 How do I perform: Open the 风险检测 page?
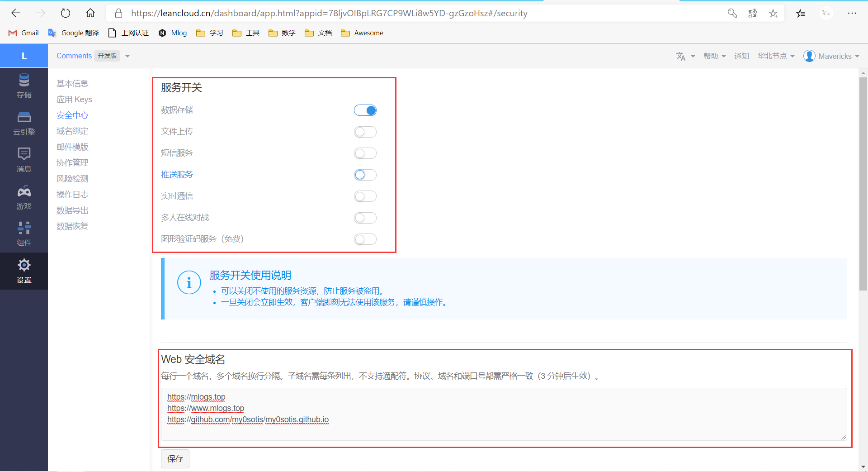[x=72, y=179]
